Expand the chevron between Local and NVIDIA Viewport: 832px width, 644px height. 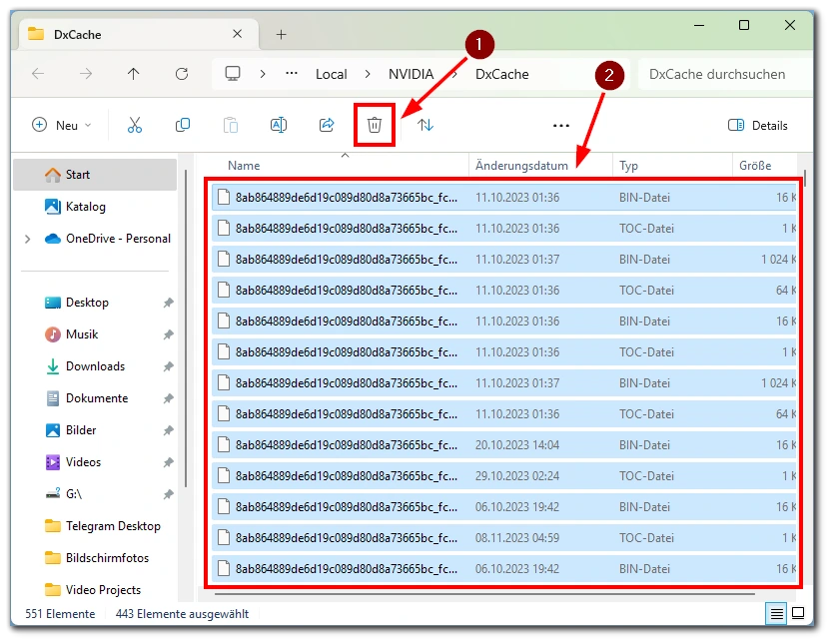pos(368,74)
